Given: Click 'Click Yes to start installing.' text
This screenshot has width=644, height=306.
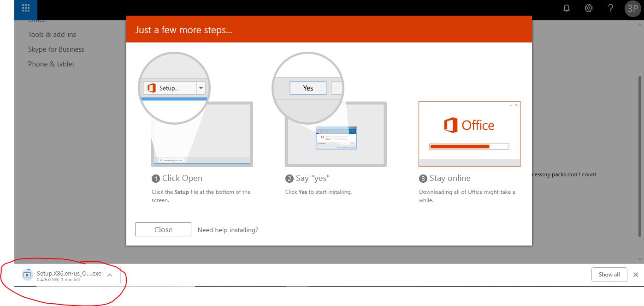Looking at the screenshot, I should (x=319, y=192).
